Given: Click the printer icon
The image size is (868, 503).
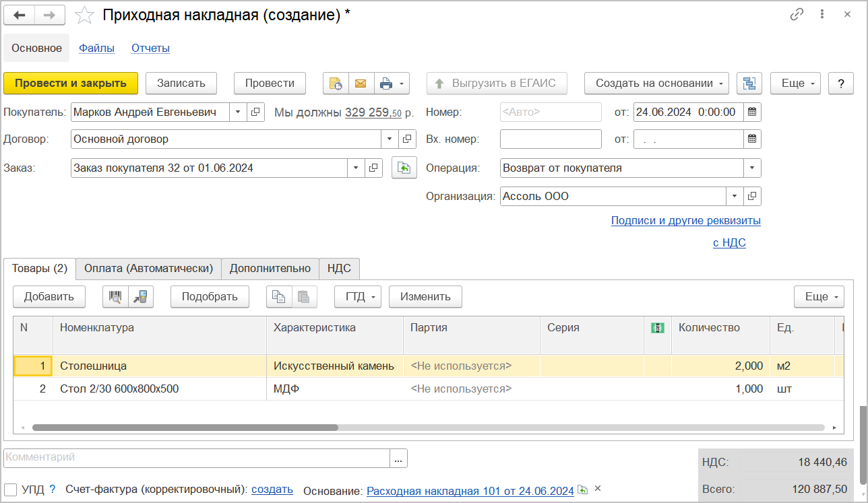Looking at the screenshot, I should tap(385, 83).
